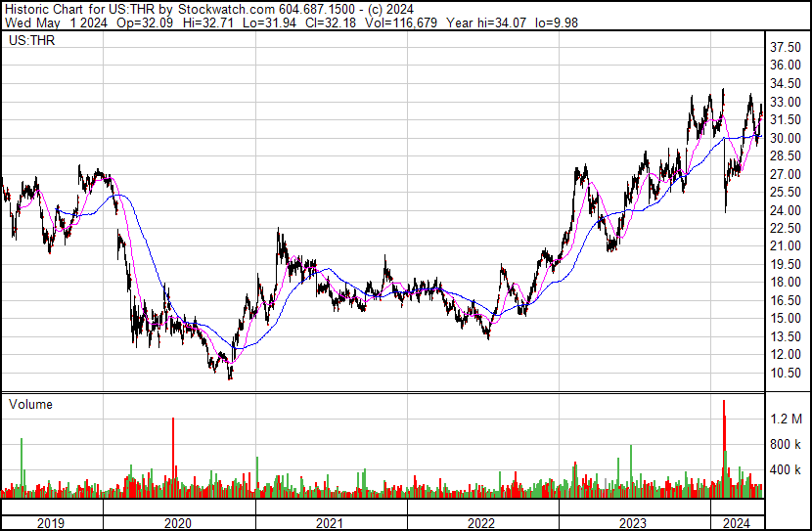Click the tallest red volume spike in 2024
Screen dimensions: 812x531
point(724,448)
